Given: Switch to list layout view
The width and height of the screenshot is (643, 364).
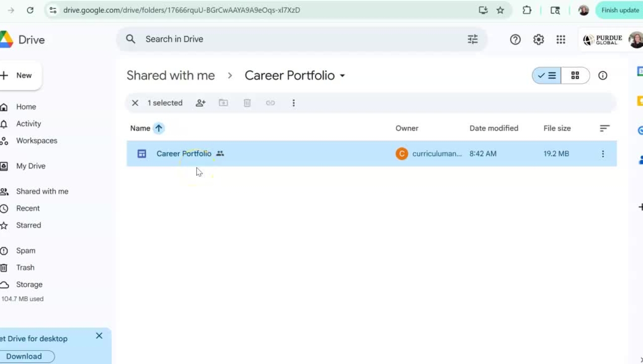Looking at the screenshot, I should pos(547,75).
